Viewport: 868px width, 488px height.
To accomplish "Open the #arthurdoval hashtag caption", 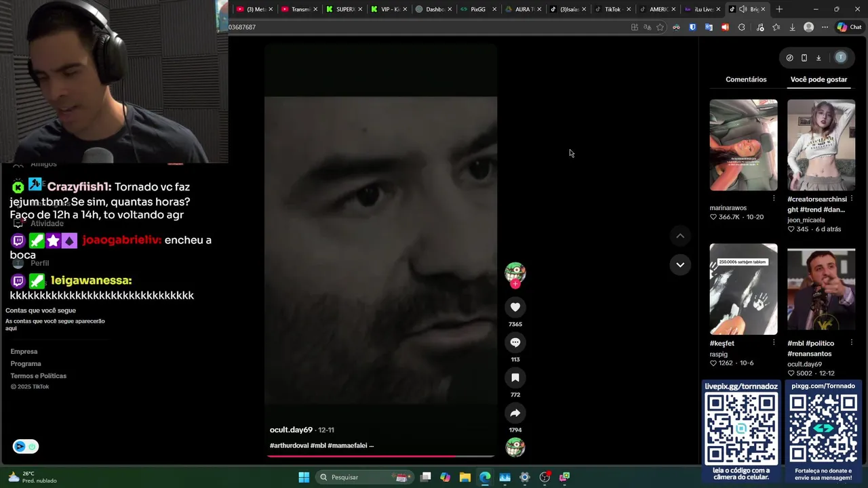I will (x=289, y=445).
